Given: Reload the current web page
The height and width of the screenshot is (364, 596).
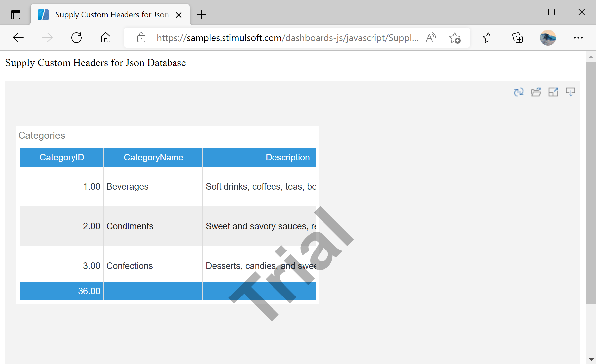Looking at the screenshot, I should (76, 38).
